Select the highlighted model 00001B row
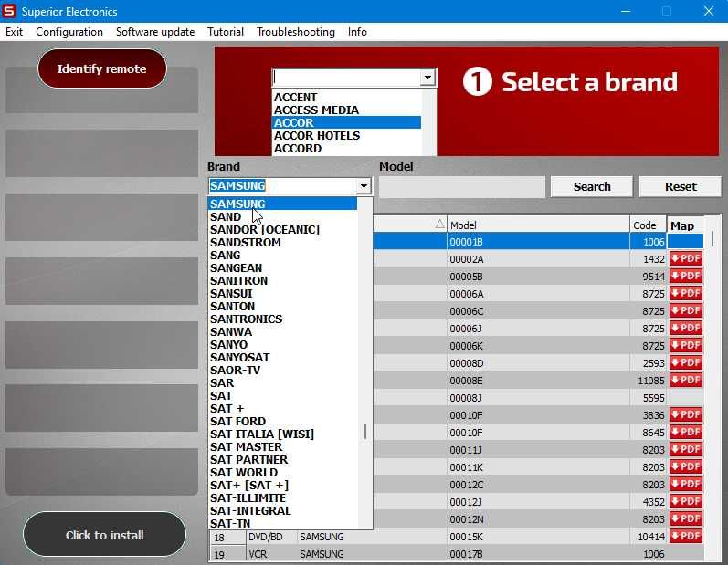Viewport: 728px width, 565px height. point(538,241)
